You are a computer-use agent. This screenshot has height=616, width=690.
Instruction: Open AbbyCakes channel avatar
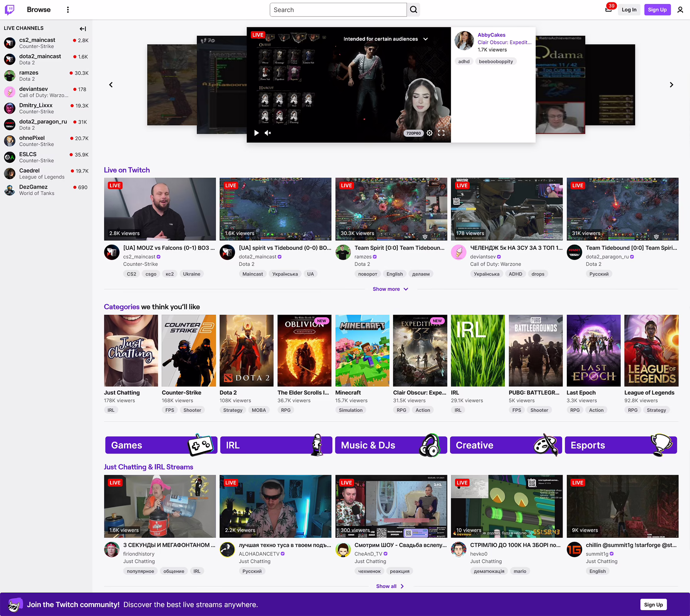464,41
